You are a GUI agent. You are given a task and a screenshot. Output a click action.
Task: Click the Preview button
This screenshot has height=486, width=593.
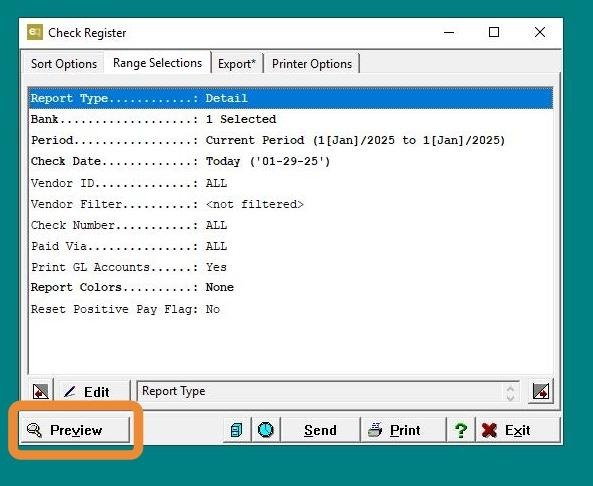[x=75, y=430]
